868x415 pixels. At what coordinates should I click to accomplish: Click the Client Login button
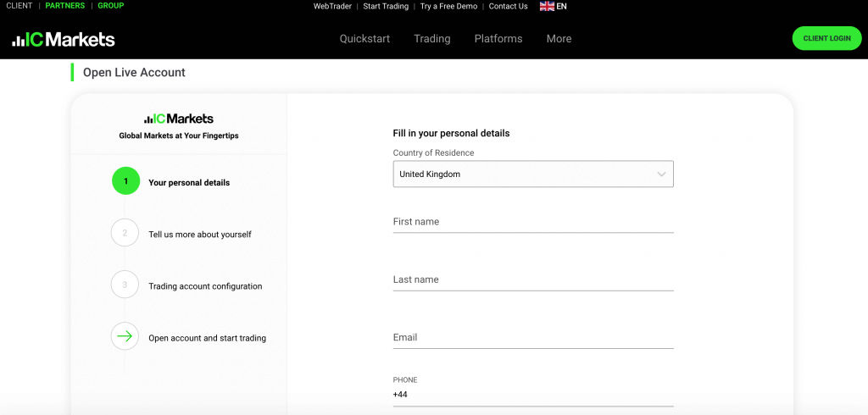pyautogui.click(x=826, y=38)
